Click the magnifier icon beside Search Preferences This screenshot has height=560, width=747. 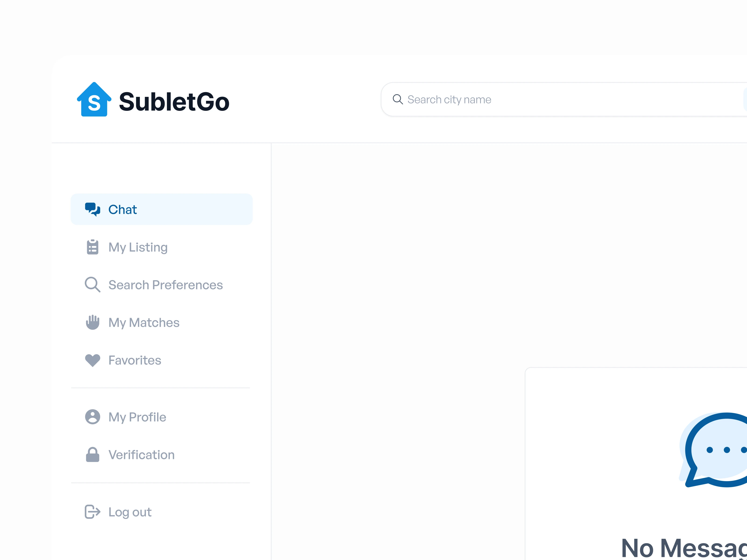point(92,285)
